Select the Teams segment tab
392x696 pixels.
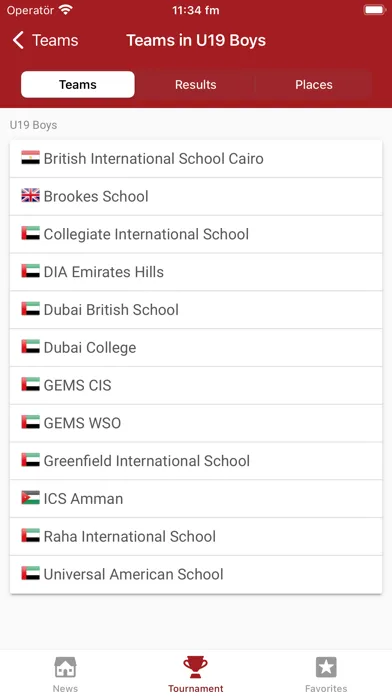(78, 84)
